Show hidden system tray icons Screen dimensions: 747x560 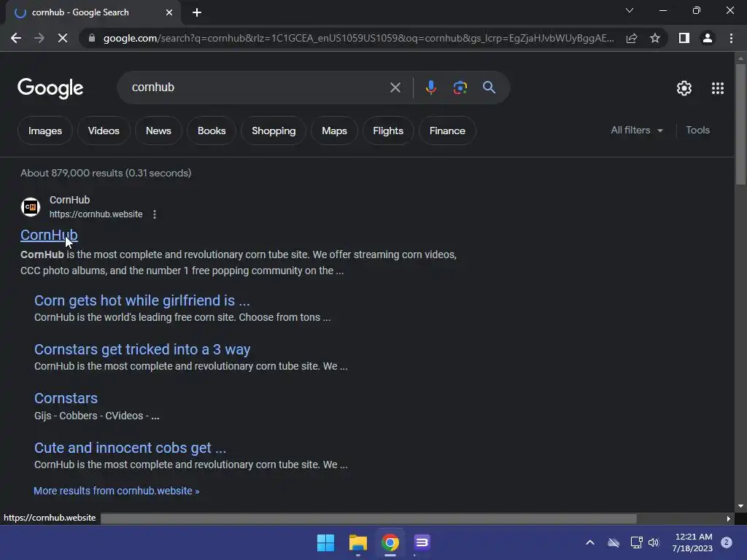589,542
